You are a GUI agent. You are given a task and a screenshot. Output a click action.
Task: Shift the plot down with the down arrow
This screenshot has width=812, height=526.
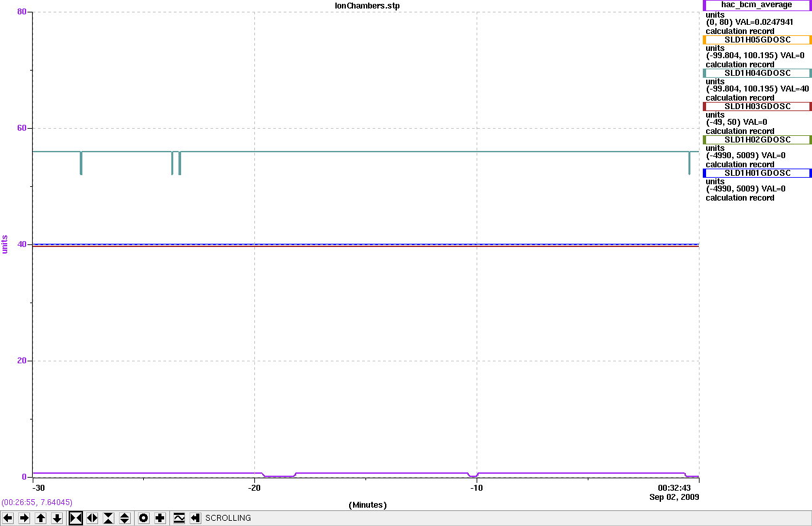[57, 518]
